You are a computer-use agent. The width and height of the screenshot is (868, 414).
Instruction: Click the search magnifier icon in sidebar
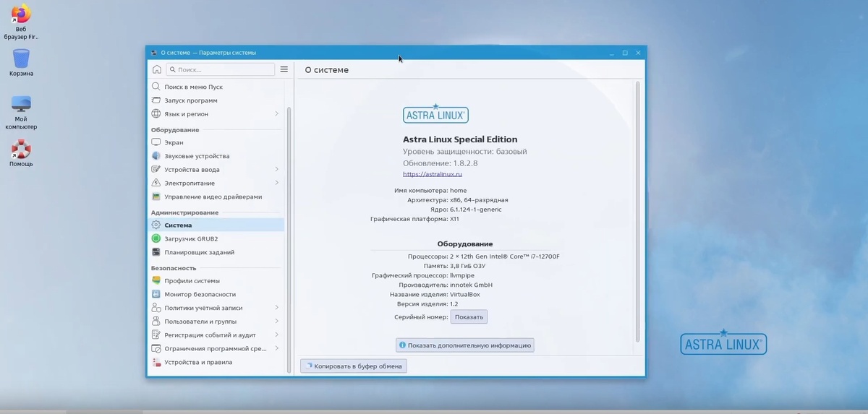[x=172, y=69]
